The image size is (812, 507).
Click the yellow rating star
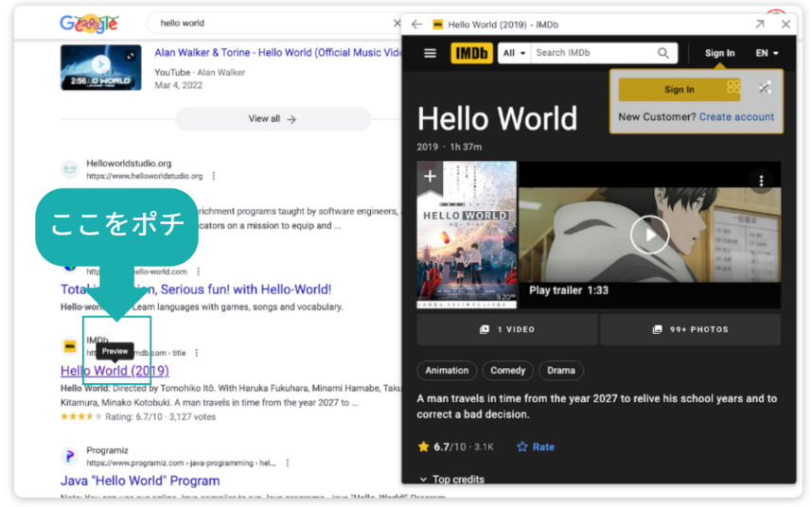click(423, 446)
